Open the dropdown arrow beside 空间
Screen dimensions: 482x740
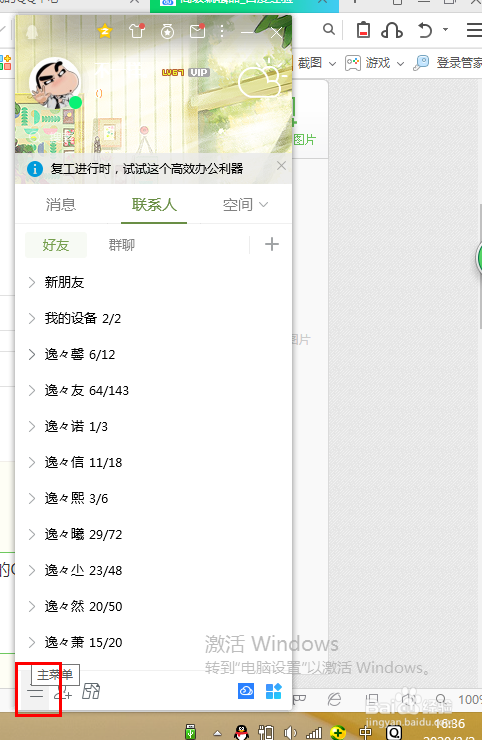click(263, 205)
